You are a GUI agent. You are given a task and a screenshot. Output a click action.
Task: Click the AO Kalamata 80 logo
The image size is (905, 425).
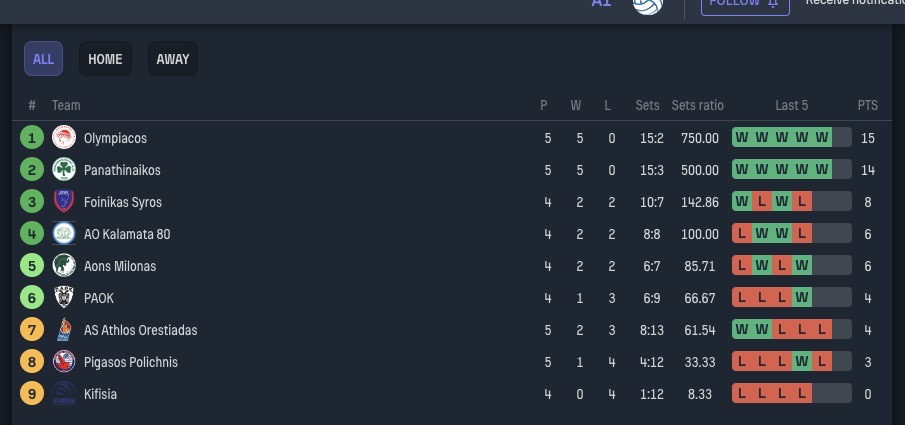pos(64,234)
